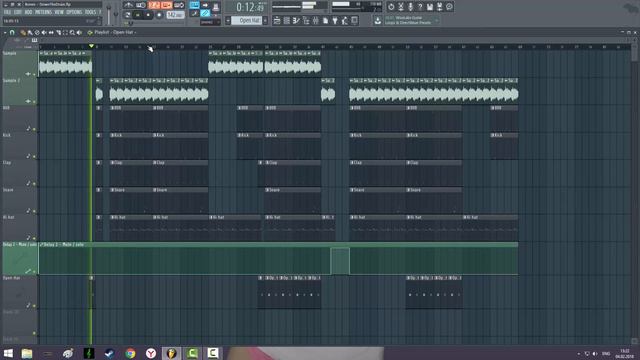Mute the Clap track with its LED
Image resolution: width=640 pixels, height=360 pixels.
(34, 184)
